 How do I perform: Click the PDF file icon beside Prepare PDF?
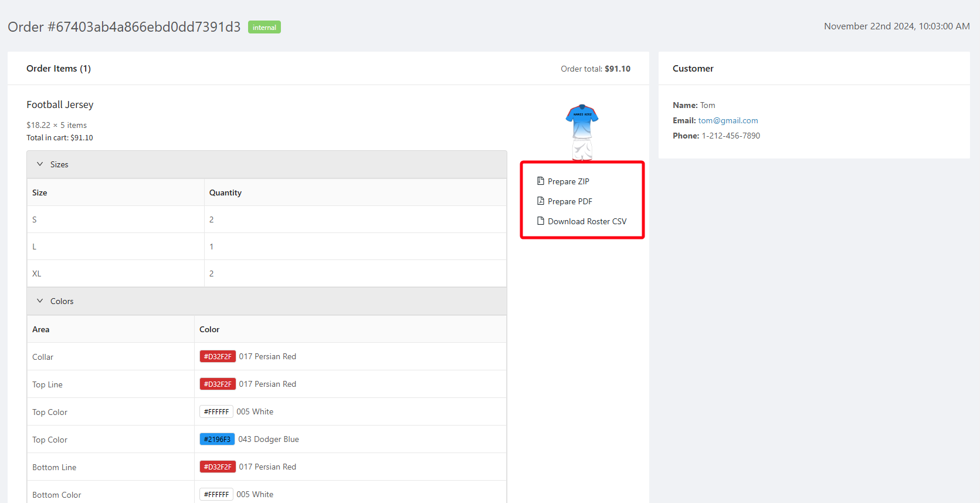pos(541,201)
